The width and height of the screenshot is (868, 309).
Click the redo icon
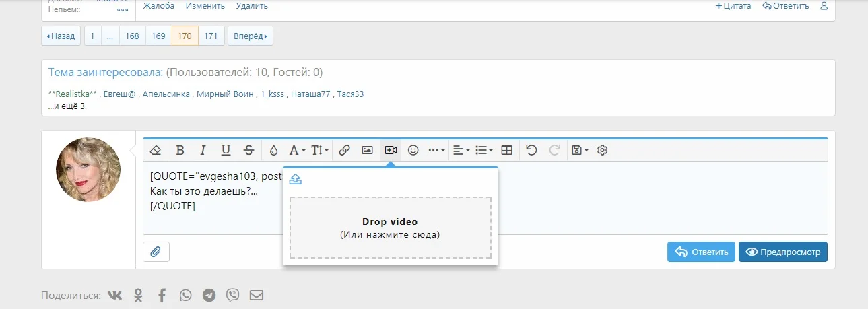[555, 150]
